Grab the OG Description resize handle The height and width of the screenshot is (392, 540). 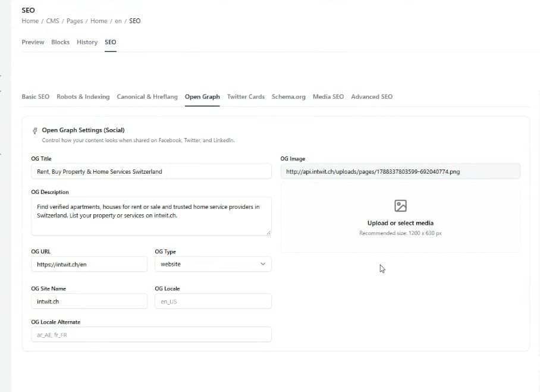pos(268,233)
